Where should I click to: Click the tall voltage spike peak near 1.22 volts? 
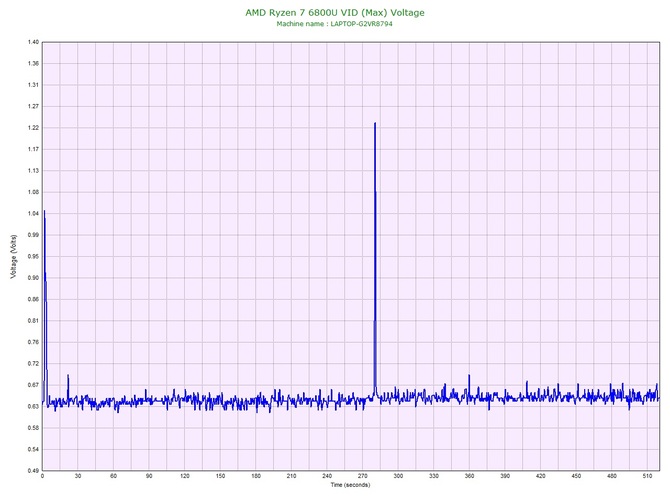coord(375,124)
